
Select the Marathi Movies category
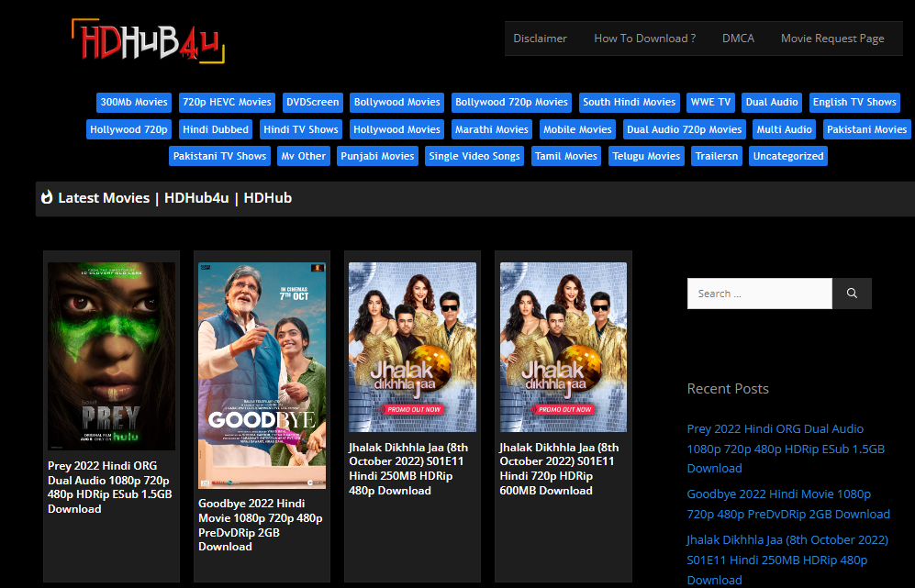click(492, 129)
